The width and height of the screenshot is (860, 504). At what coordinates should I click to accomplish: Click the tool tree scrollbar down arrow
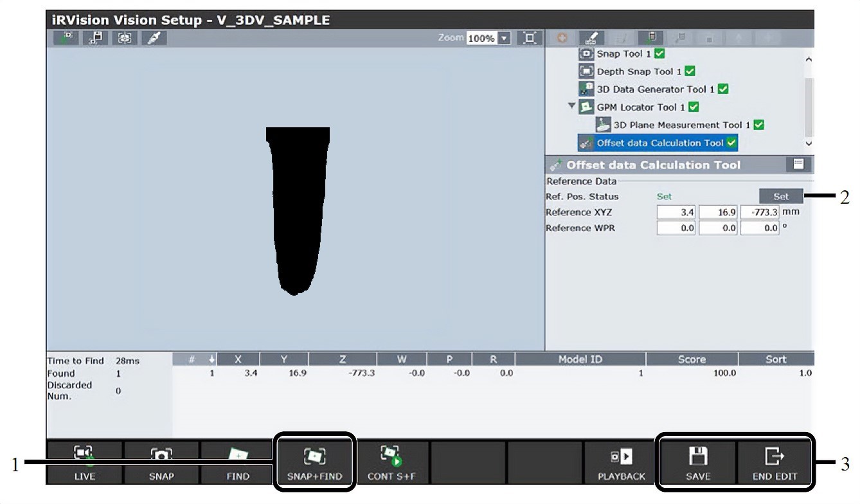809,144
